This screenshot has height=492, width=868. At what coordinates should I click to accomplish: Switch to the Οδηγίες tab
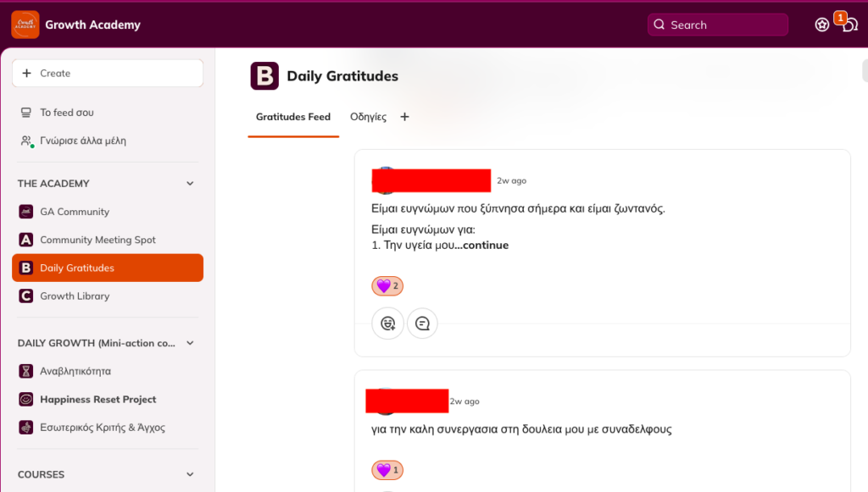pos(368,117)
